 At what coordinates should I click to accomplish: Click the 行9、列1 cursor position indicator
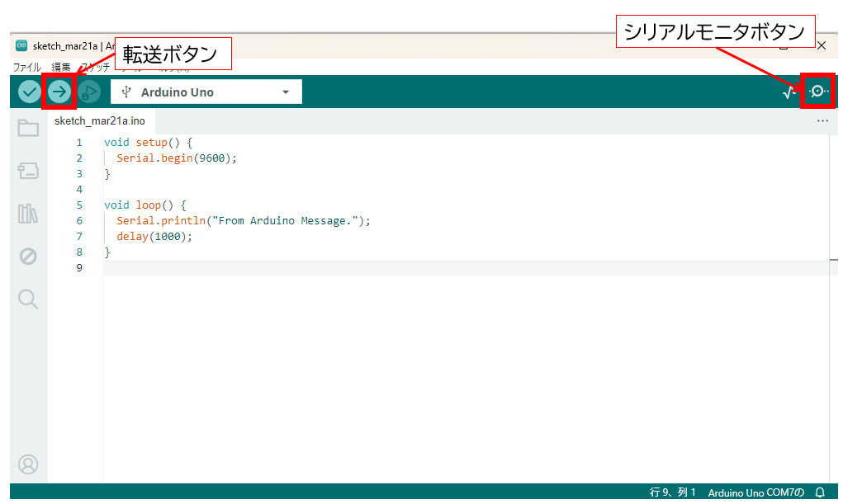(673, 492)
